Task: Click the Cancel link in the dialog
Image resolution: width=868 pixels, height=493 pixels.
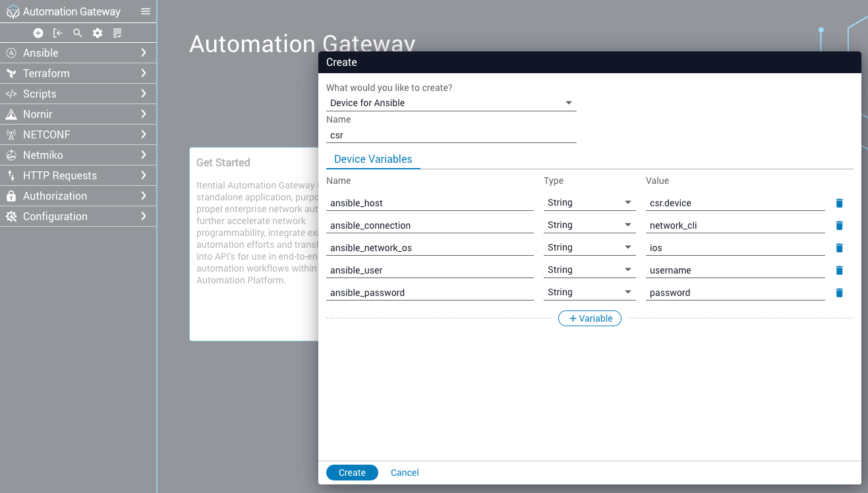Action: (405, 473)
